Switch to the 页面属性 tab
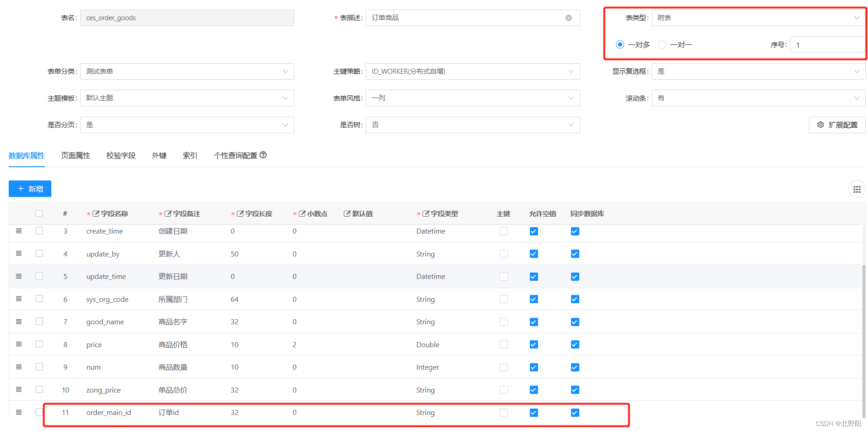 [x=75, y=155]
